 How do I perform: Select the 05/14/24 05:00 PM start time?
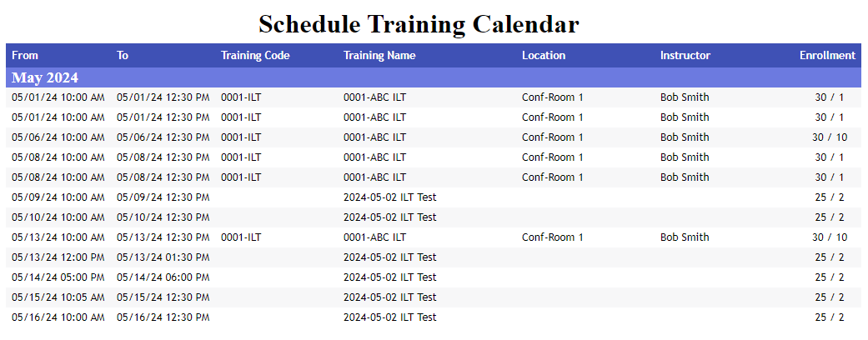(x=58, y=277)
